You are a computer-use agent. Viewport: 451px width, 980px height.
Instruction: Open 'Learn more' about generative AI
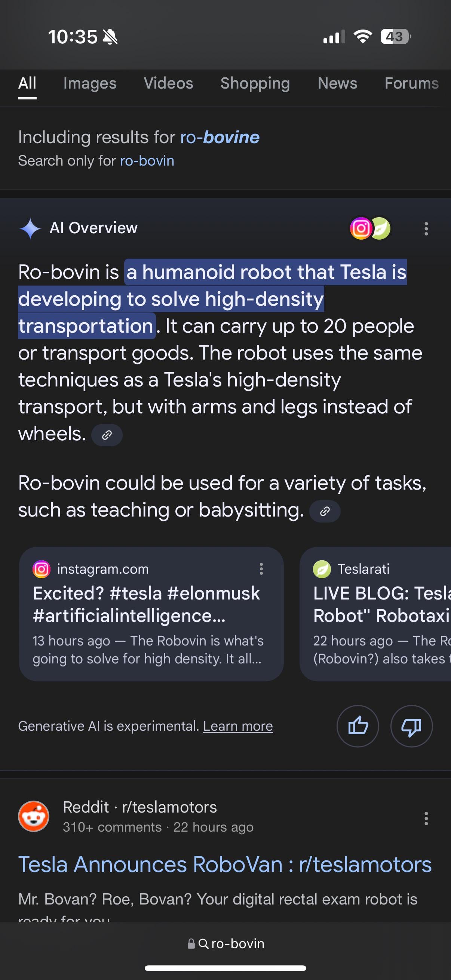[238, 726]
